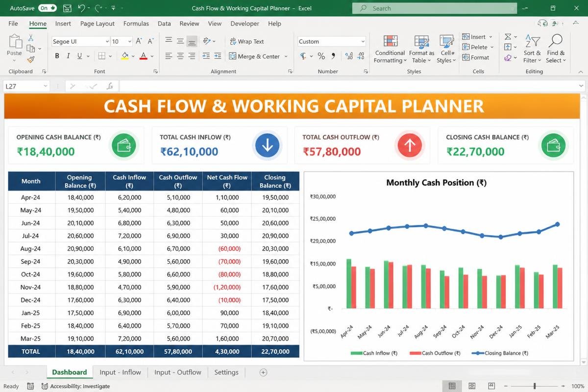Open Sort & Filter dropdown
The width and height of the screenshot is (588, 392).
click(x=532, y=48)
